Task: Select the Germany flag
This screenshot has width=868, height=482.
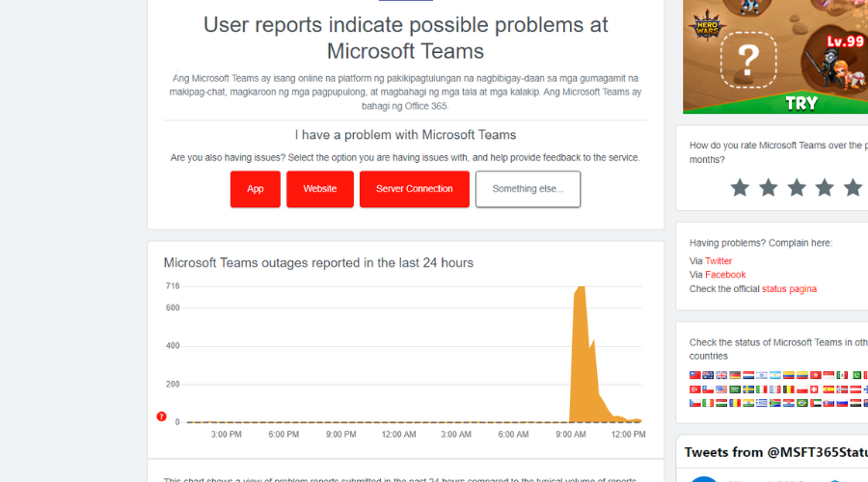Action: click(x=735, y=375)
